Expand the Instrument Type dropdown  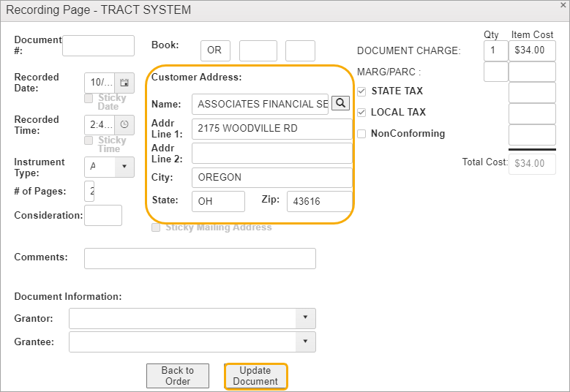pos(124,167)
